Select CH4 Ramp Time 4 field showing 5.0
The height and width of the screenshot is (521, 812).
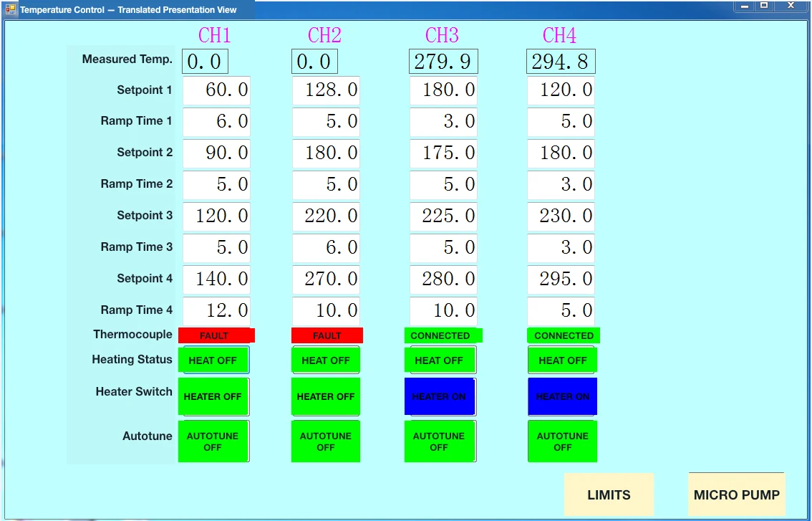(x=561, y=310)
